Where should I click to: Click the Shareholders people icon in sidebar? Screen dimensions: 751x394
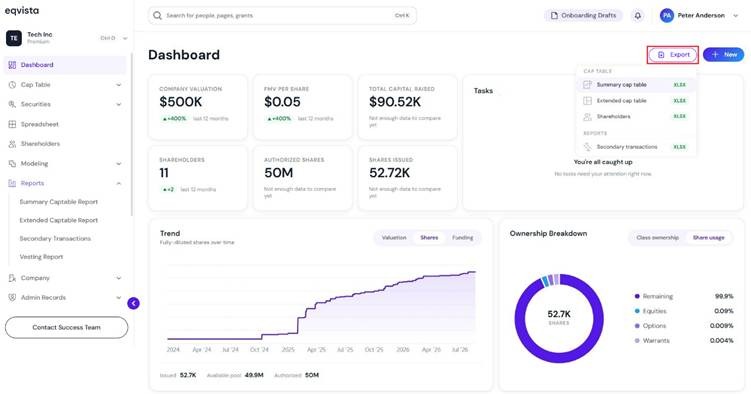(x=12, y=144)
